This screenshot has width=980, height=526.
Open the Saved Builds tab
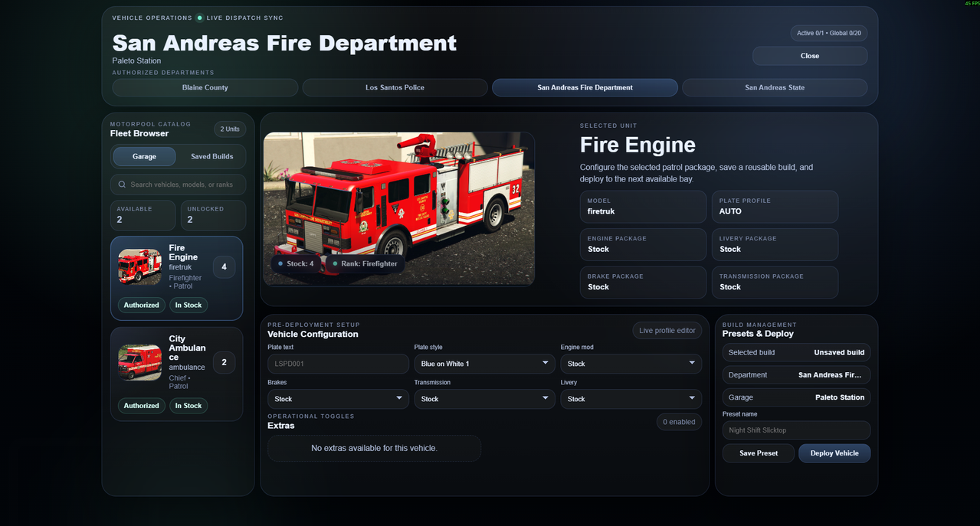[x=211, y=156]
